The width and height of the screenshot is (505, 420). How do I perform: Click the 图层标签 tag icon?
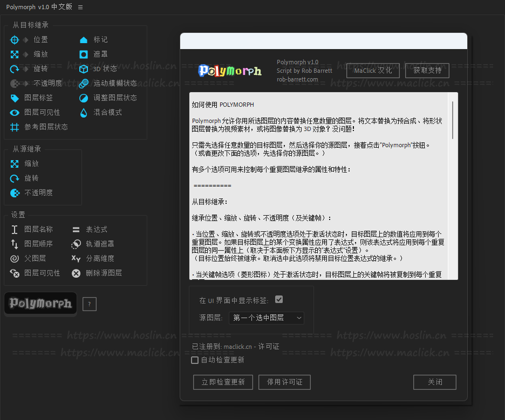[x=15, y=98]
